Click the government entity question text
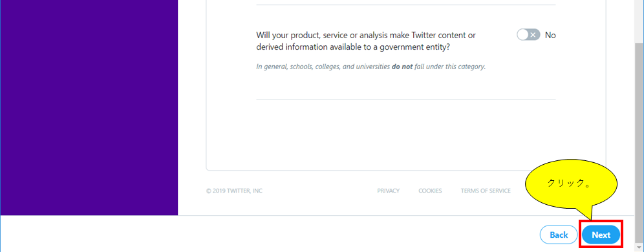This screenshot has height=252, width=644. 366,41
